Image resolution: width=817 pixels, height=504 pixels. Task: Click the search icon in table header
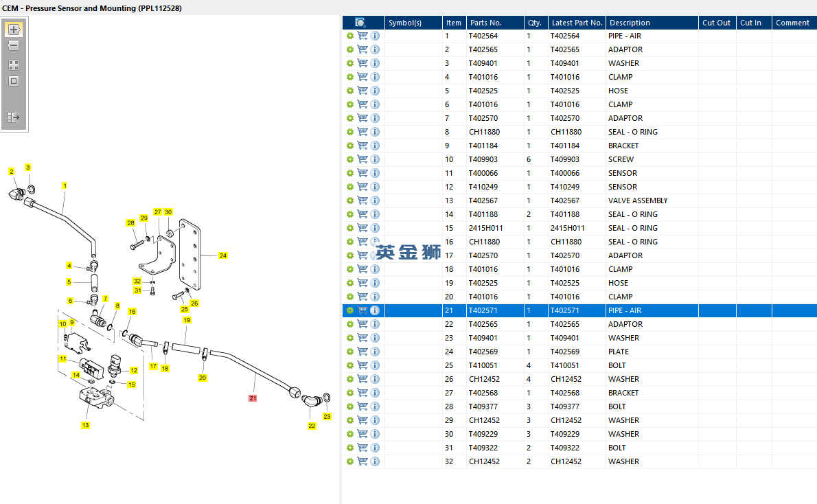(x=360, y=23)
